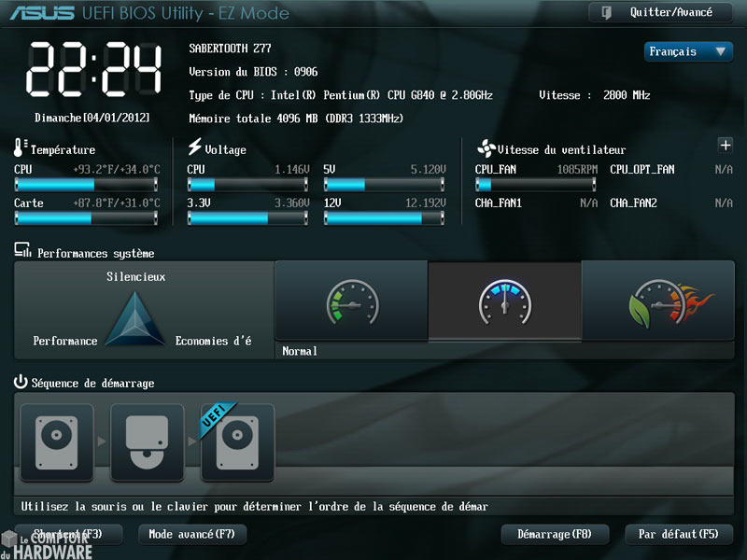Open the Français language dropdown
Image resolution: width=747 pixels, height=560 pixels.
click(x=688, y=51)
